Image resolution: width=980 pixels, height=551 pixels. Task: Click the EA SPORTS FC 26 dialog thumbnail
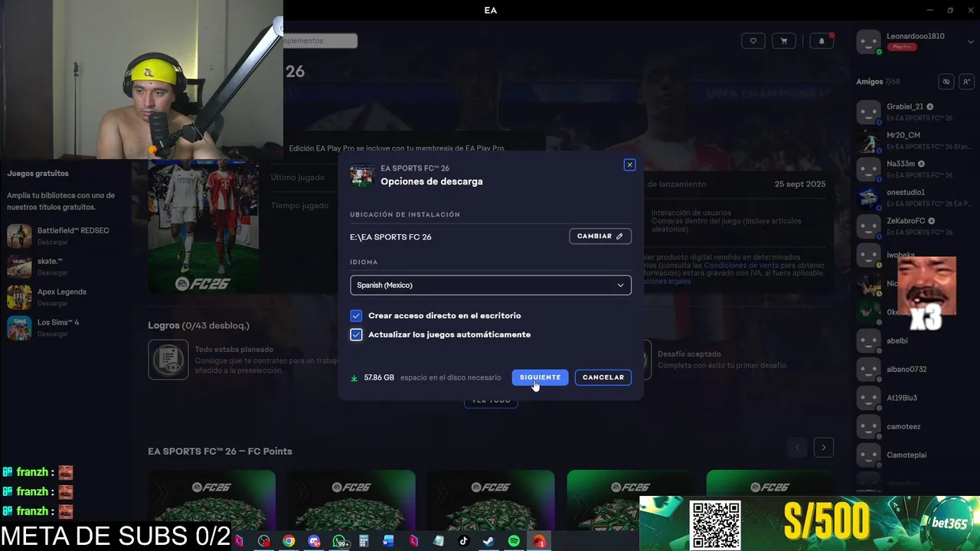(x=362, y=175)
